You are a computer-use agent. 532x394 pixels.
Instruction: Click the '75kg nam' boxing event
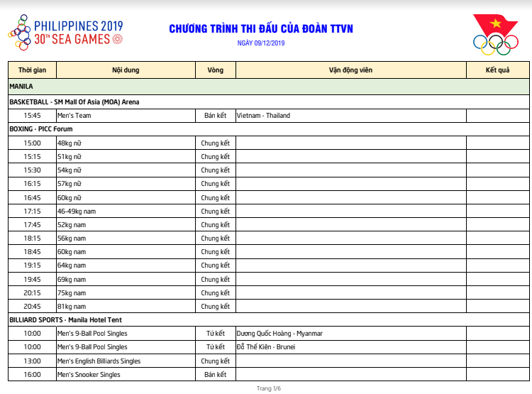[x=126, y=292]
